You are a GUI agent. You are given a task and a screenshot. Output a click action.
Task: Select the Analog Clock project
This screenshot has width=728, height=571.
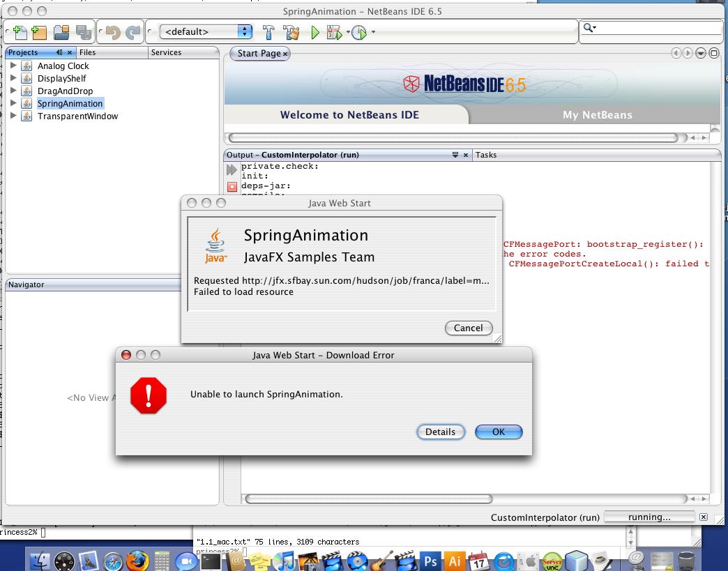coord(63,66)
